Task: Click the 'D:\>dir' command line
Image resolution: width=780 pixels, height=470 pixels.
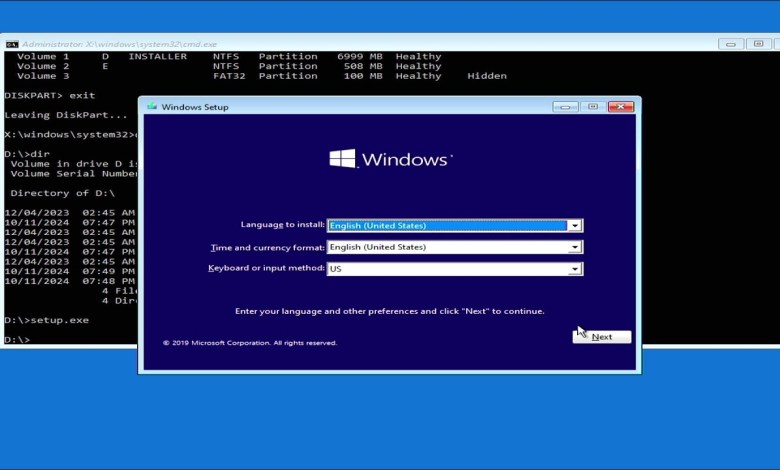Action: coord(27,154)
